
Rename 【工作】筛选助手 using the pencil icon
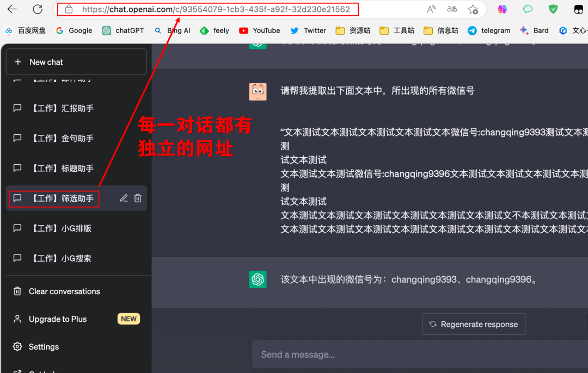(x=124, y=198)
